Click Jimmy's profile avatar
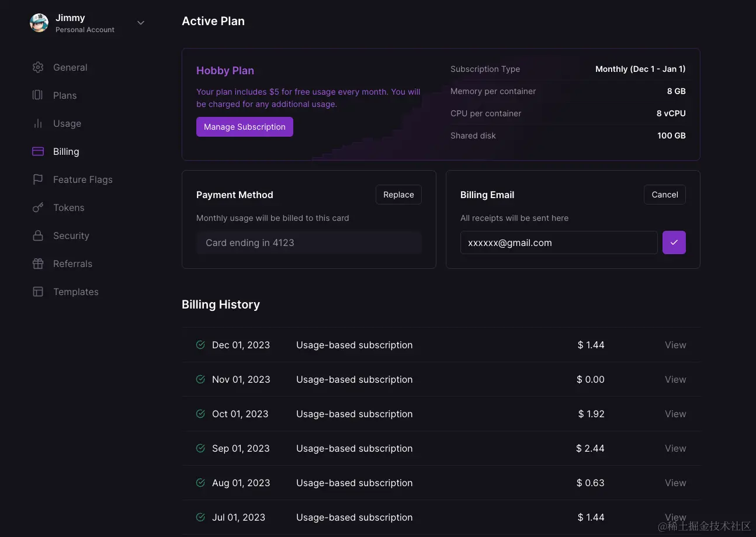The width and height of the screenshot is (756, 537). click(x=39, y=23)
